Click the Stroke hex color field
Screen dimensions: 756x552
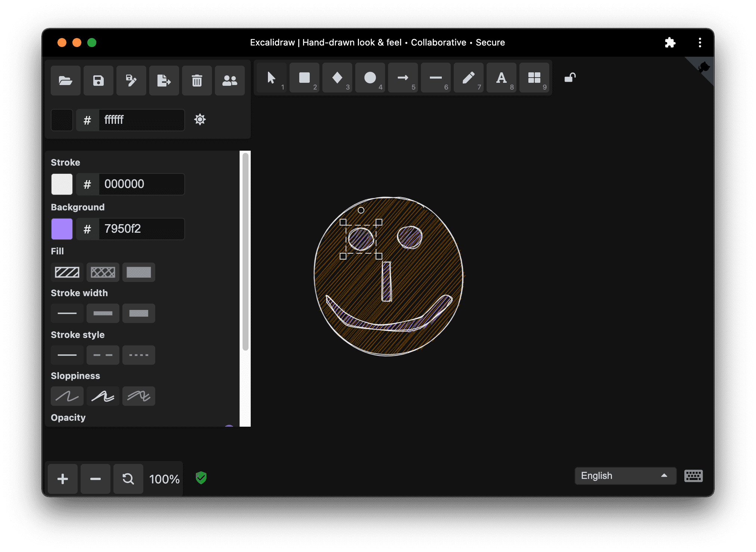[x=141, y=184]
